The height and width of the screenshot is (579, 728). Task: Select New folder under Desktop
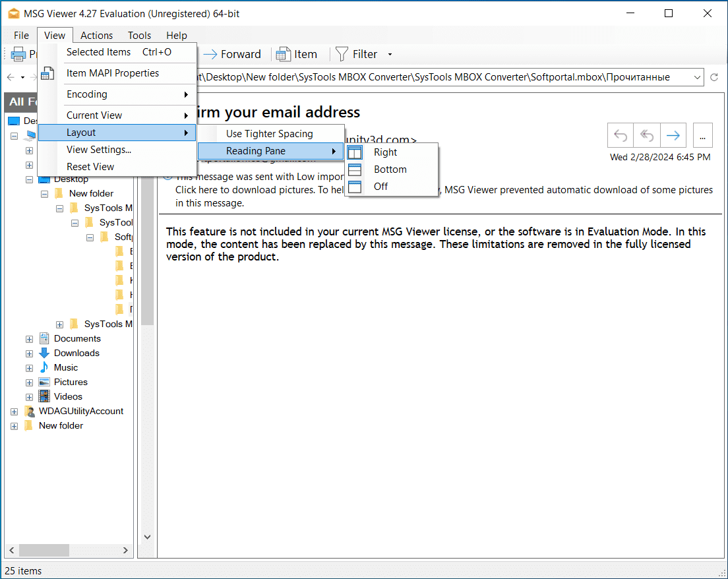pyautogui.click(x=91, y=193)
